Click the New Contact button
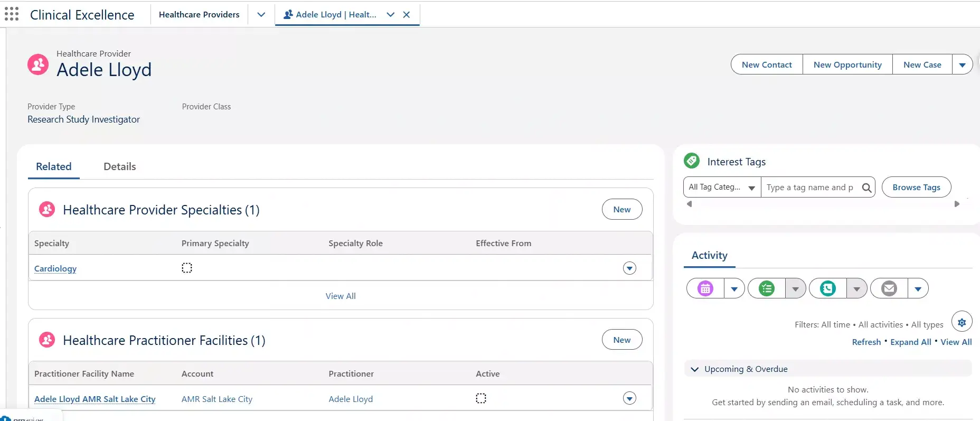Viewport: 980px width, 421px height. (767, 65)
